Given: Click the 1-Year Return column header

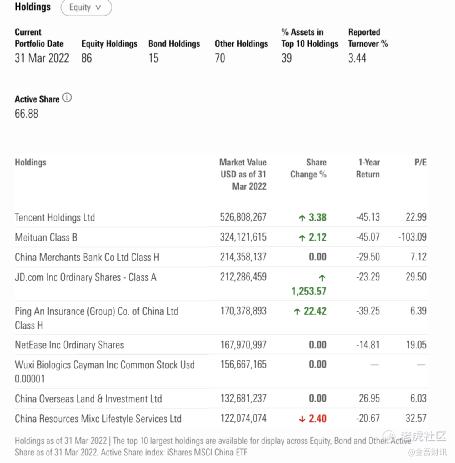Looking at the screenshot, I should coord(368,168).
